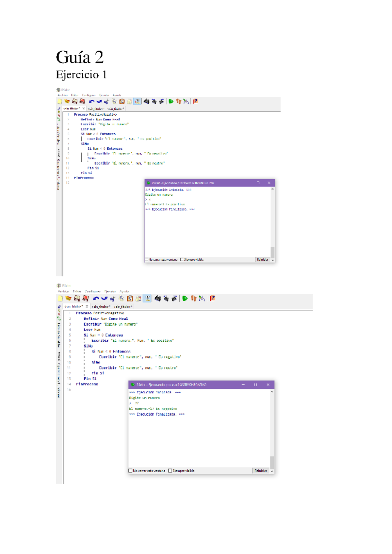392x554 pixels.
Task: Click the New file icon in upper toolbar
Action: tap(60, 102)
